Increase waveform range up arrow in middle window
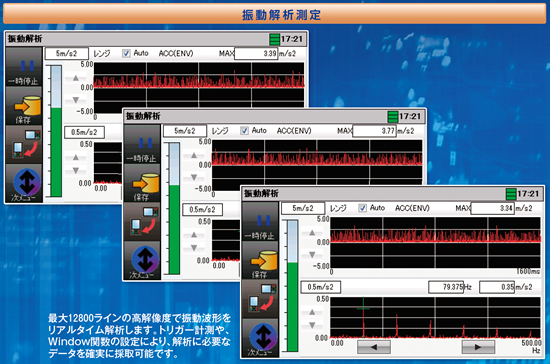The image size is (550, 364). (x=194, y=155)
